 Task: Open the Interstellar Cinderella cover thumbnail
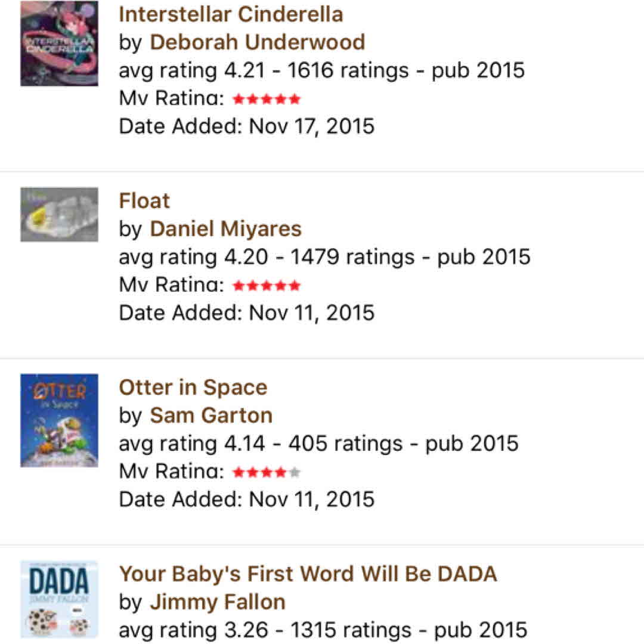coord(59,44)
